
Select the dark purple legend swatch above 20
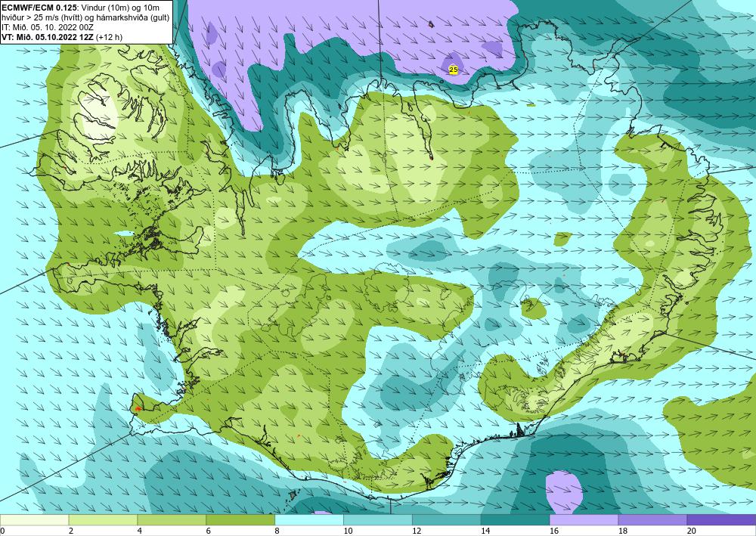[x=721, y=519]
